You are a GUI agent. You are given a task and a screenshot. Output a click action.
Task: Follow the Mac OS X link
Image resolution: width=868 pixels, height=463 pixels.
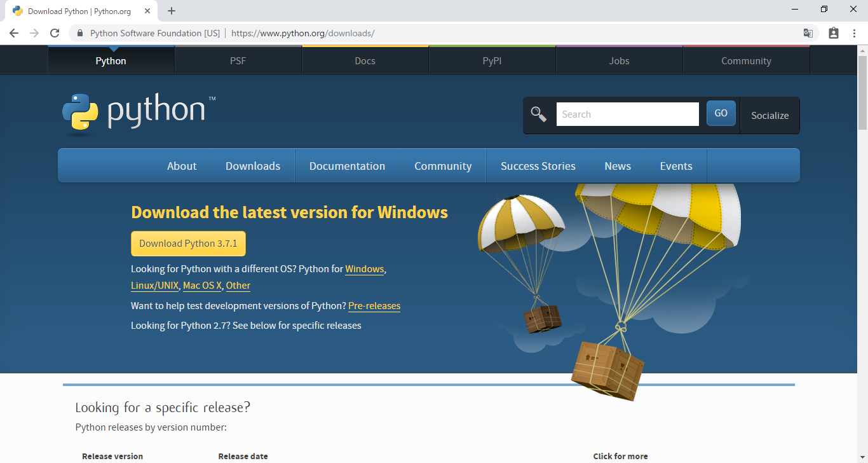(x=202, y=286)
